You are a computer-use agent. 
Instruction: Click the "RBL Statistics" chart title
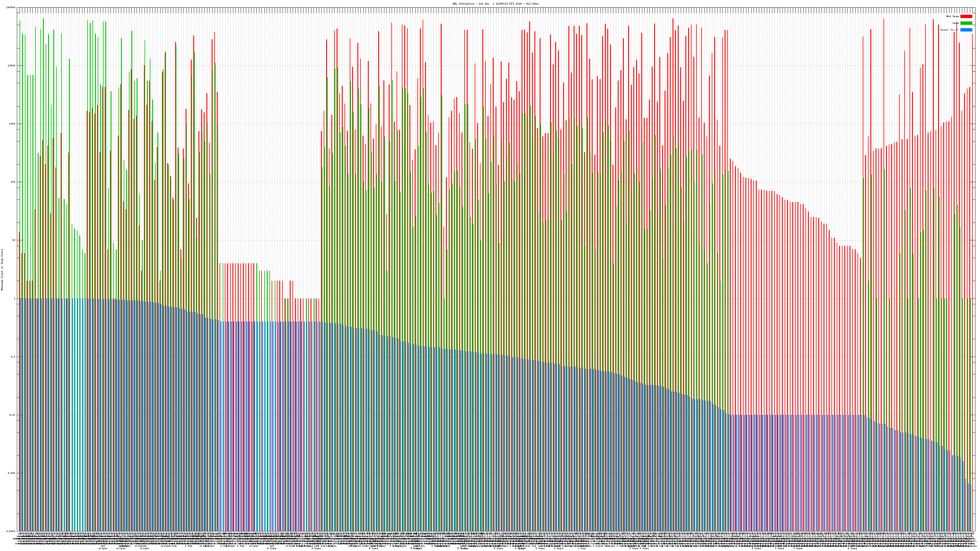pyautogui.click(x=495, y=4)
